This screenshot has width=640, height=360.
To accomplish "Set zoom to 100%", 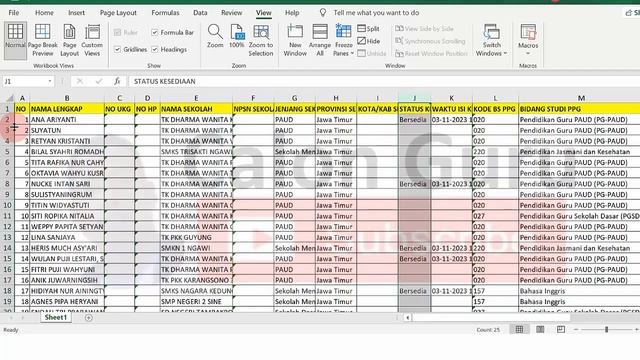I will coord(237,37).
